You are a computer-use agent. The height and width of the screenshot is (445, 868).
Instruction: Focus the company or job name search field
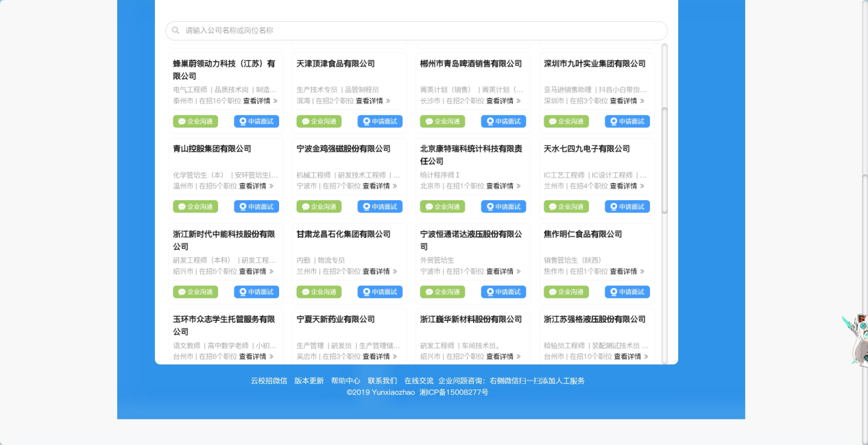pyautogui.click(x=418, y=31)
